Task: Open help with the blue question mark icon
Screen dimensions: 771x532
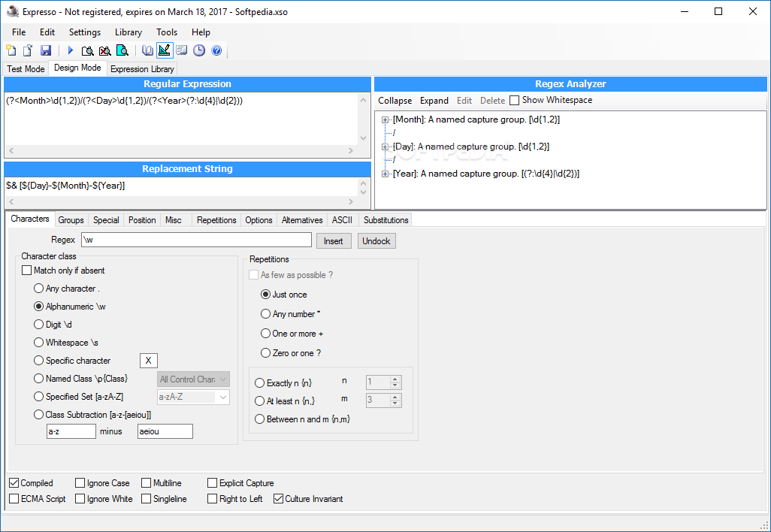Action: tap(216, 50)
